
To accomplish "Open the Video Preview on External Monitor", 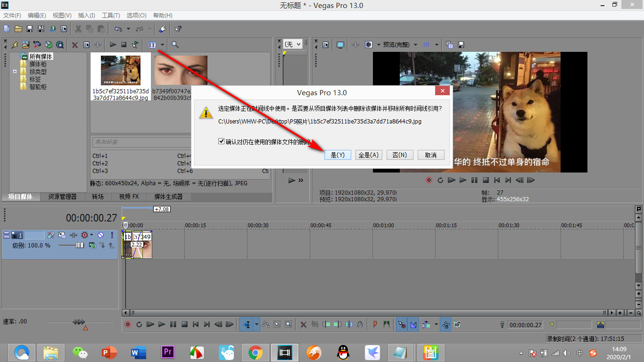I will click(x=340, y=45).
